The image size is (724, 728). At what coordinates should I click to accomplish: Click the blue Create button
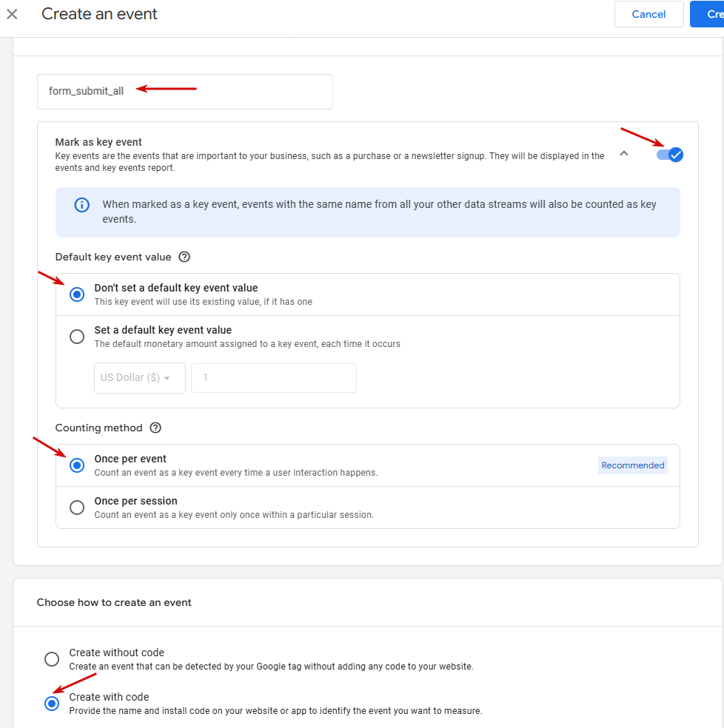pos(707,14)
